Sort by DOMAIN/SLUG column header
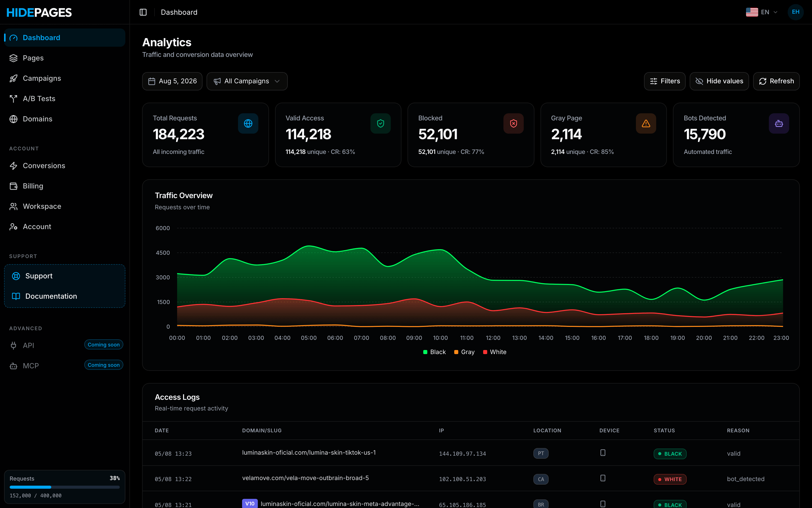The height and width of the screenshot is (508, 812). [262, 431]
